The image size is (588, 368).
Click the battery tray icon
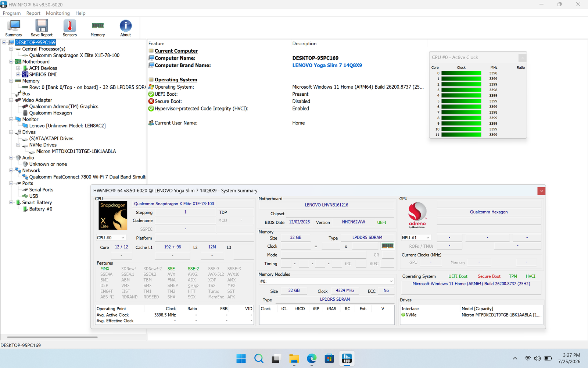[548, 358]
